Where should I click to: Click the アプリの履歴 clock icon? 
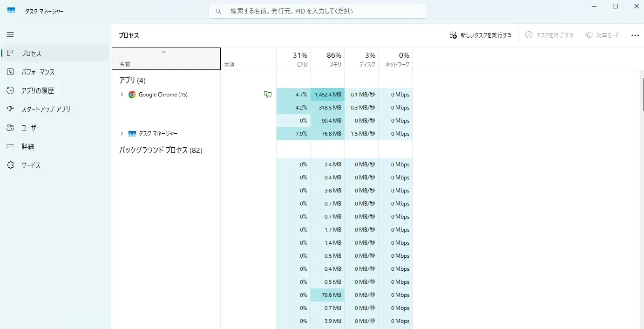click(x=10, y=90)
